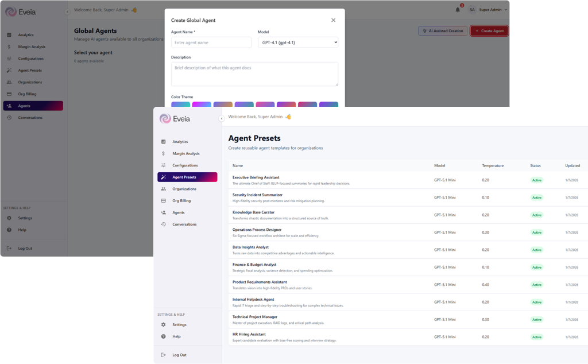Screen dimensions: 588x364
Task: Close the Create Global Agent dialog
Action: [333, 20]
